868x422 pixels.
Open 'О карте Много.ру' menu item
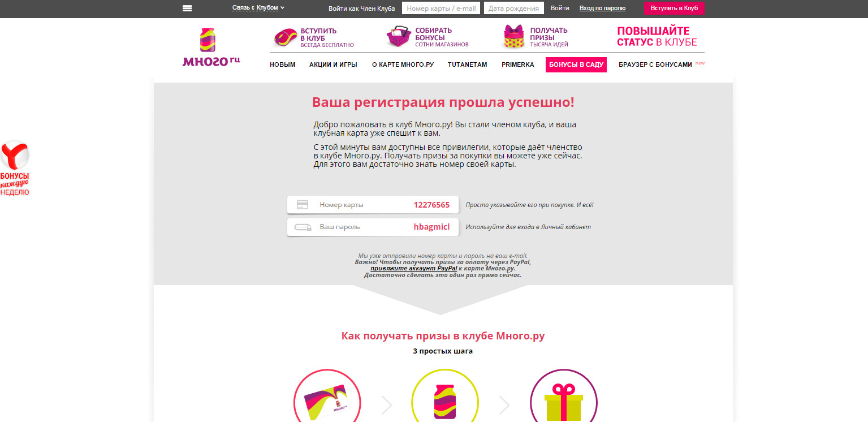(403, 64)
